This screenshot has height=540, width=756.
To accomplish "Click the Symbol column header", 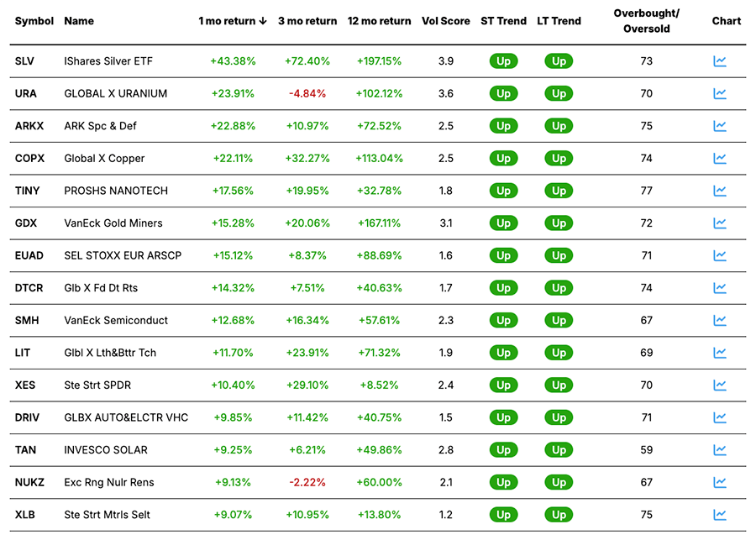I will pos(34,21).
